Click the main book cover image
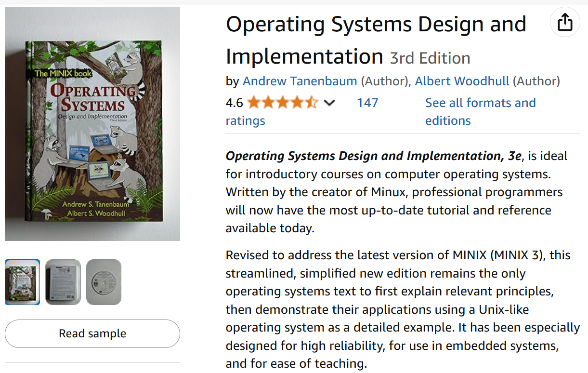This screenshot has height=373, width=588. coord(92,124)
